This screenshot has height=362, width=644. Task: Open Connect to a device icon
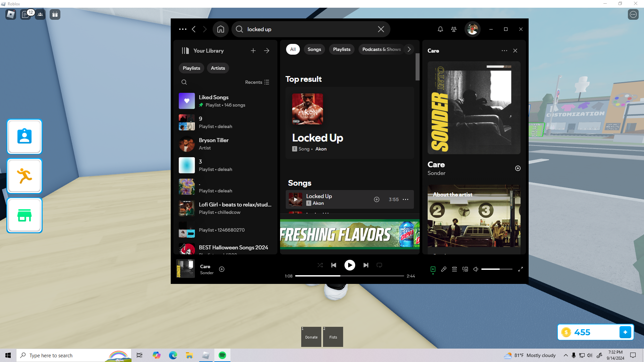click(465, 269)
